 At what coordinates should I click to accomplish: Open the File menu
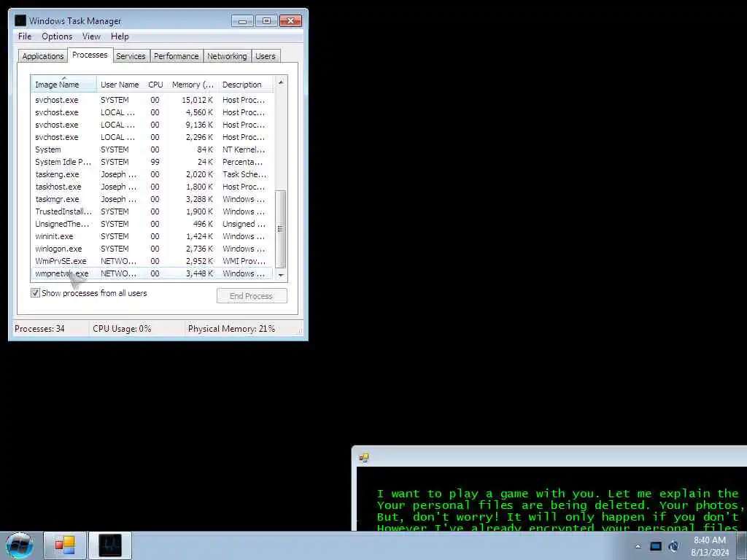coord(25,36)
